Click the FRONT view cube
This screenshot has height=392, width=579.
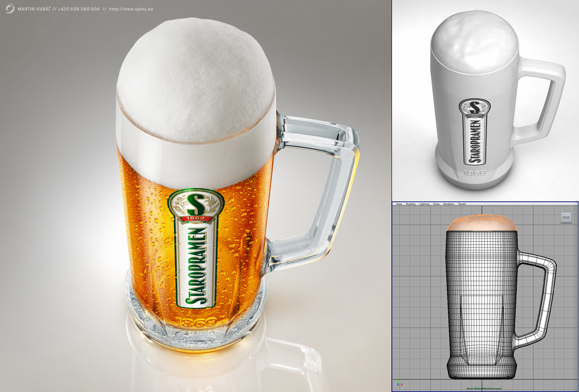(566, 217)
